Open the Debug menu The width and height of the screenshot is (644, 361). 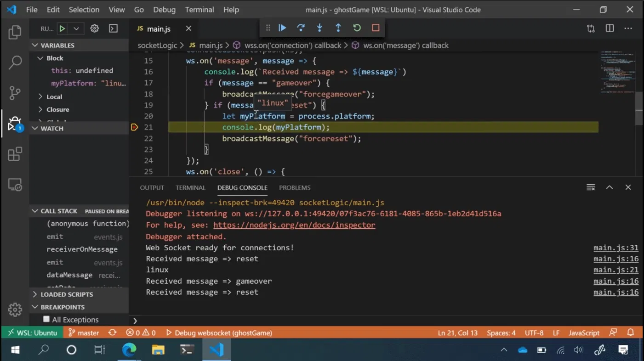click(x=164, y=9)
